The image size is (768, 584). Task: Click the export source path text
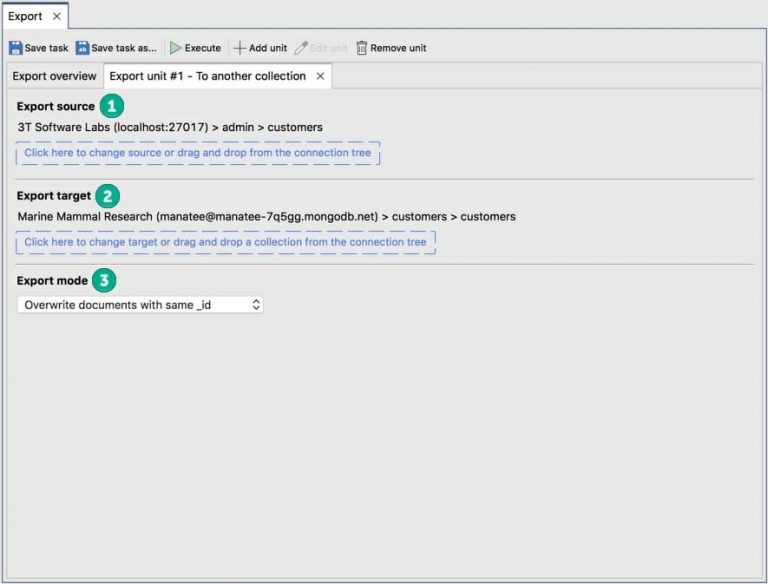(x=170, y=128)
